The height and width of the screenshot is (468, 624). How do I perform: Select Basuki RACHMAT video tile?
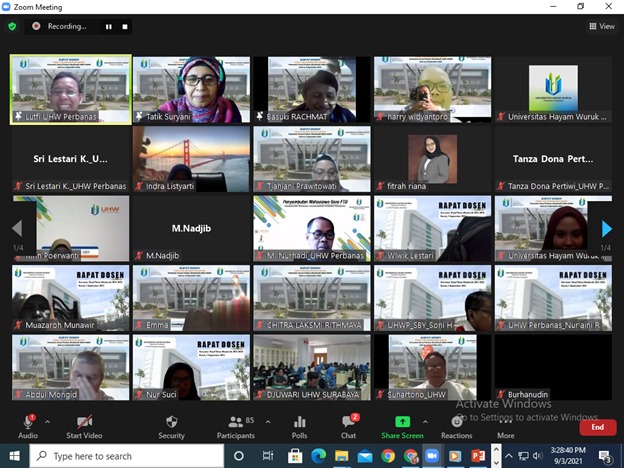(x=312, y=90)
